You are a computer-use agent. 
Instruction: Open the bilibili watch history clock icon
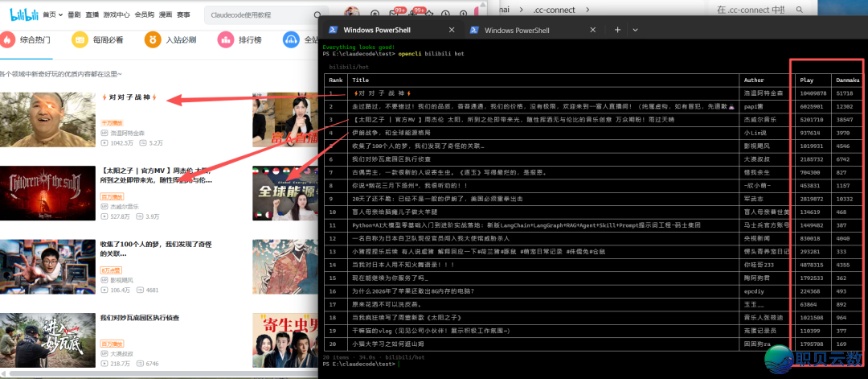[445, 14]
